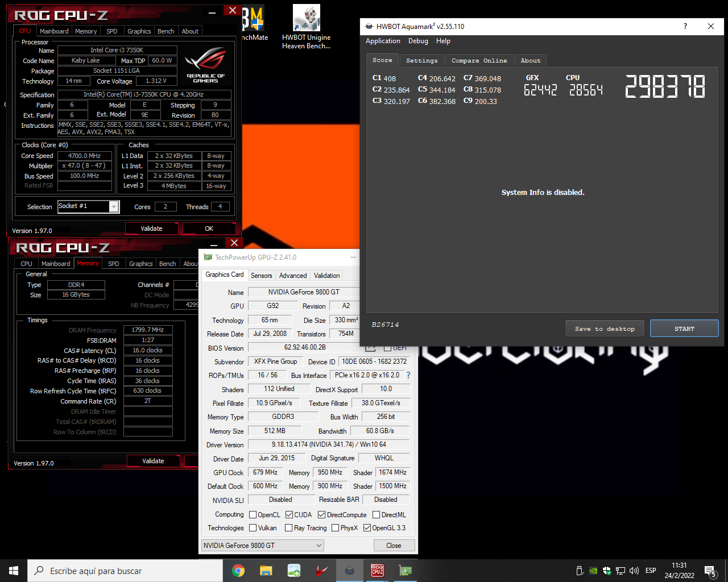Toggle the UEFI checkbox in GPU-Z

pos(387,347)
